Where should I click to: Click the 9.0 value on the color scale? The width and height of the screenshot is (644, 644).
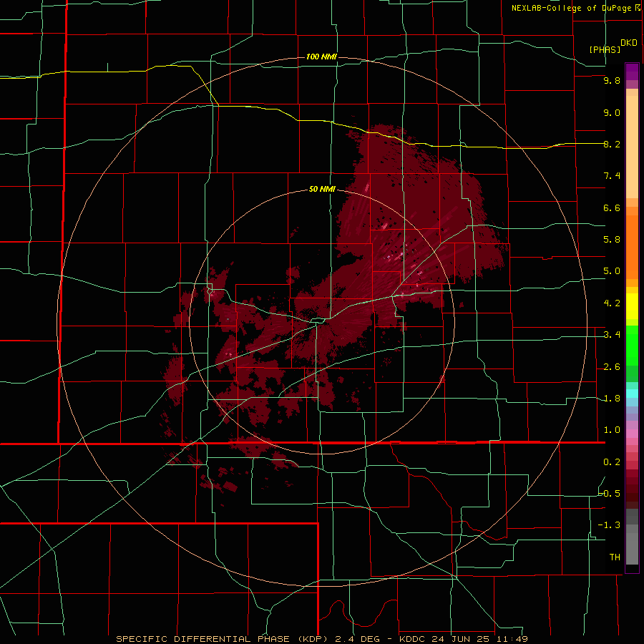(612, 112)
